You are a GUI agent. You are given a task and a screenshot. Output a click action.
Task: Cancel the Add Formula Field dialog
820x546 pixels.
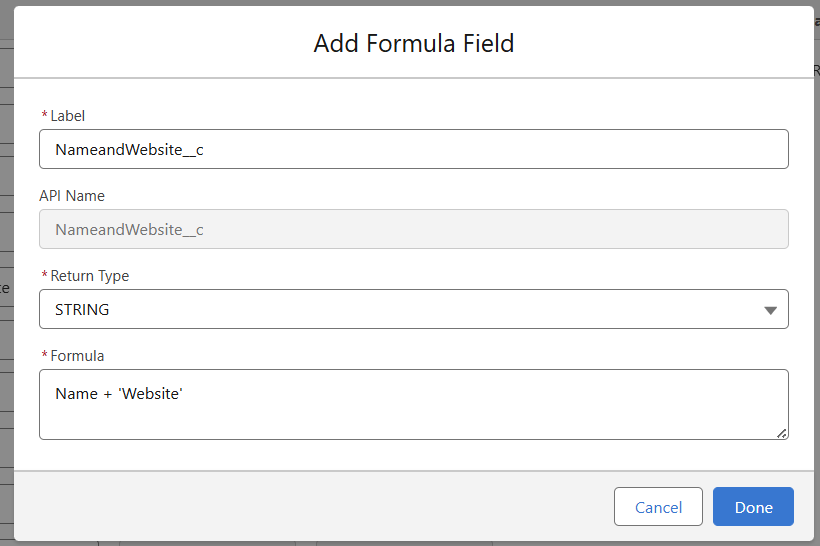coord(658,507)
